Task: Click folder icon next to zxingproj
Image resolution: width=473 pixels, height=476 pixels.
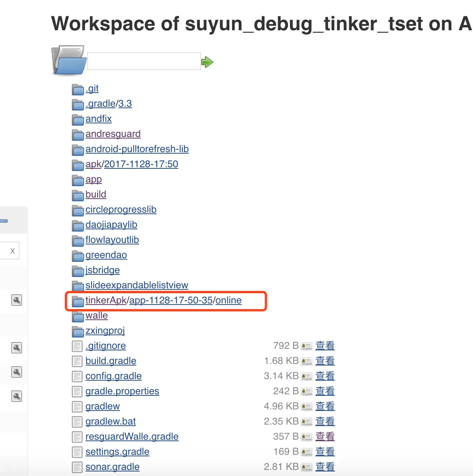Action: tap(78, 332)
